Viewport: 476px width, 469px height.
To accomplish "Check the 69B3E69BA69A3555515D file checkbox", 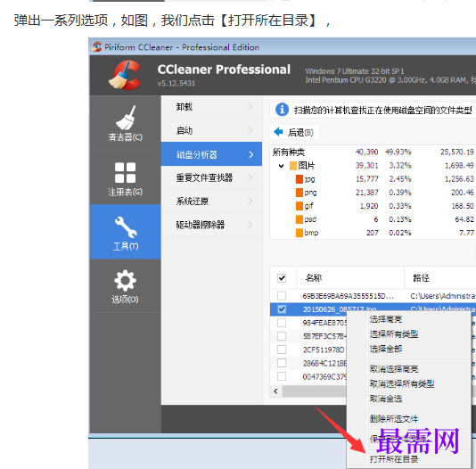I will tap(282, 295).
